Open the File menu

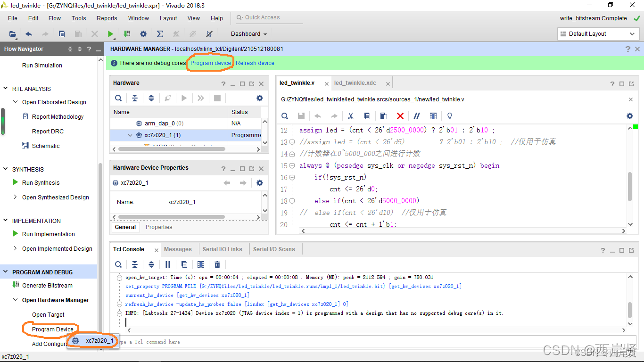[13, 18]
